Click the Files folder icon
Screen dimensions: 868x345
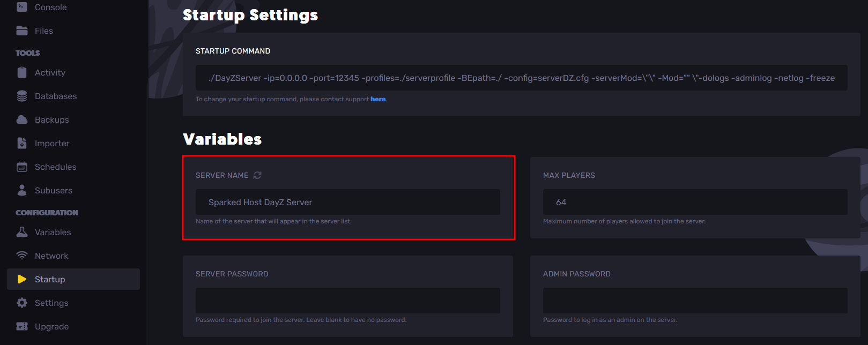point(22,31)
